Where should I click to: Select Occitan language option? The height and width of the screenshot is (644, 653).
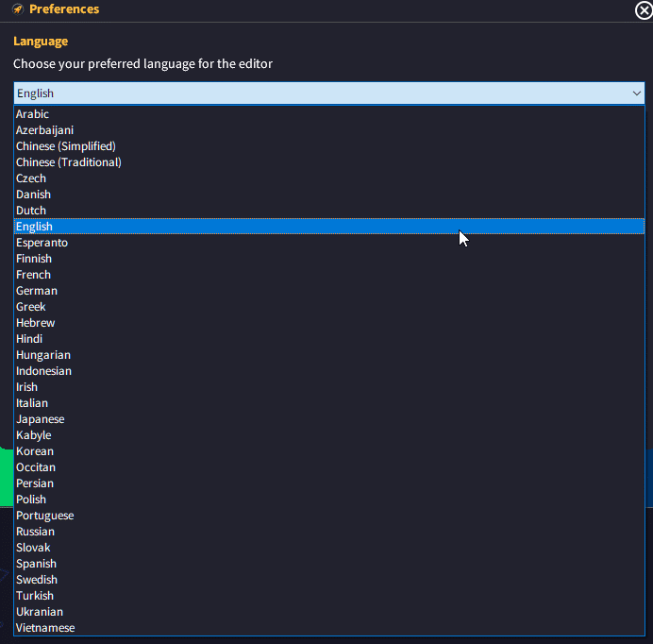(x=329, y=466)
